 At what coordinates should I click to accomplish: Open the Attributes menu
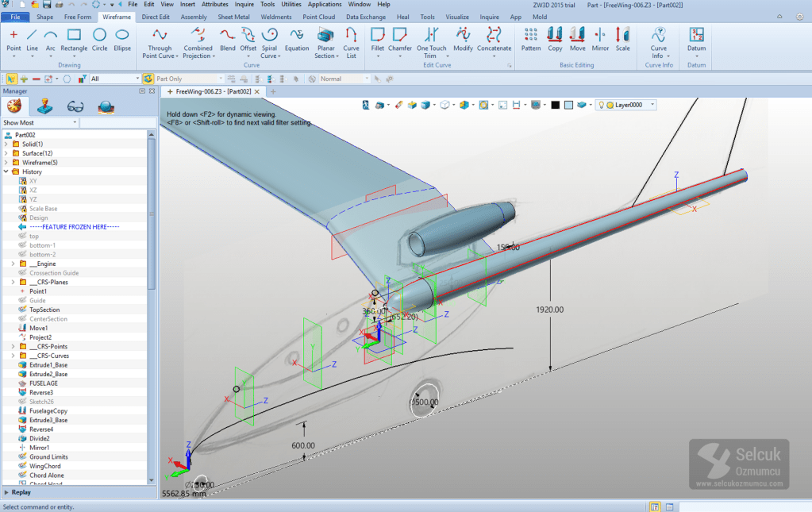pyautogui.click(x=214, y=4)
